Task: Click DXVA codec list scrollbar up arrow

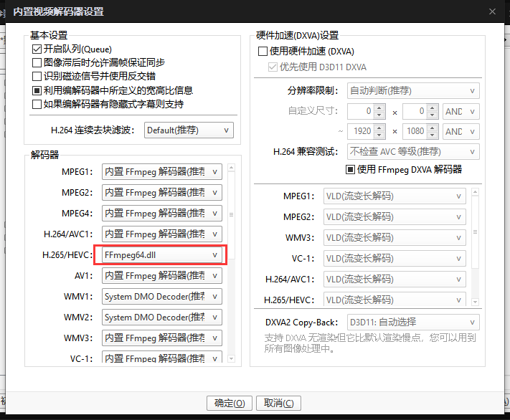Action: coord(475,192)
